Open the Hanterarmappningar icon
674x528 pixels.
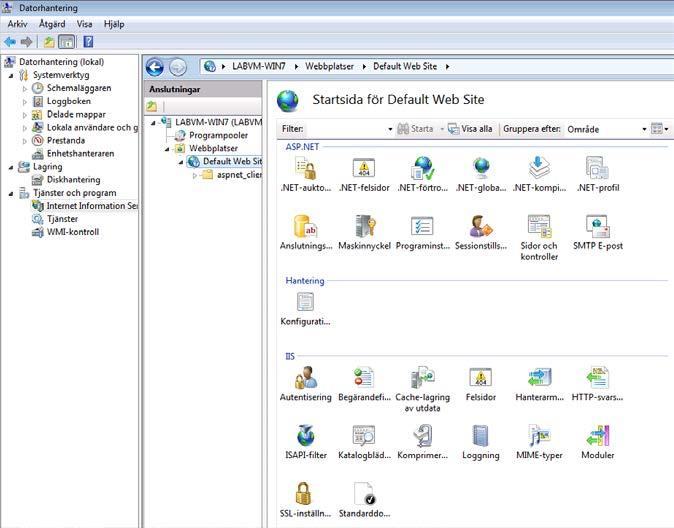pyautogui.click(x=539, y=378)
